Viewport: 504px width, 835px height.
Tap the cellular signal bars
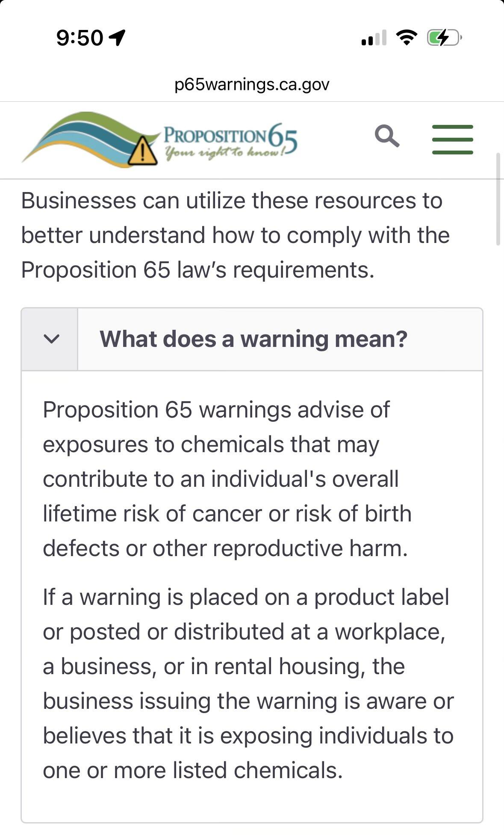pos(374,38)
